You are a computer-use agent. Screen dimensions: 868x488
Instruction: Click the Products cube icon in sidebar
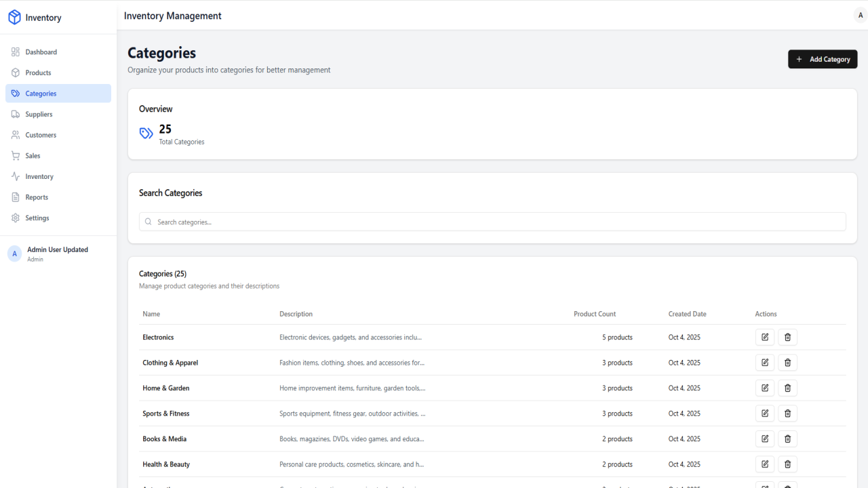[x=16, y=73]
